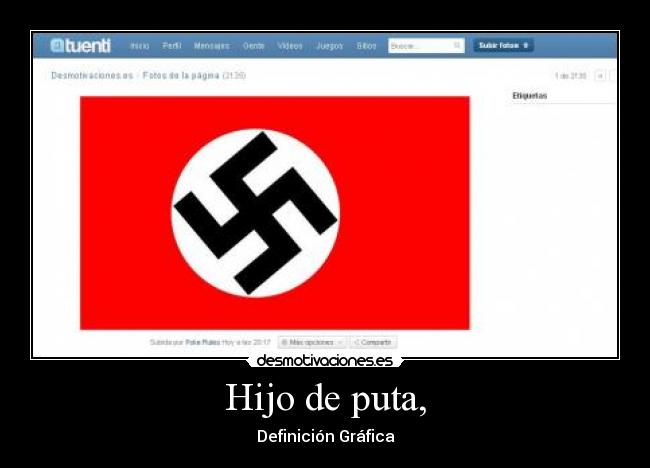650x468 pixels.
Task: Go to the Sitios section
Action: 366,46
